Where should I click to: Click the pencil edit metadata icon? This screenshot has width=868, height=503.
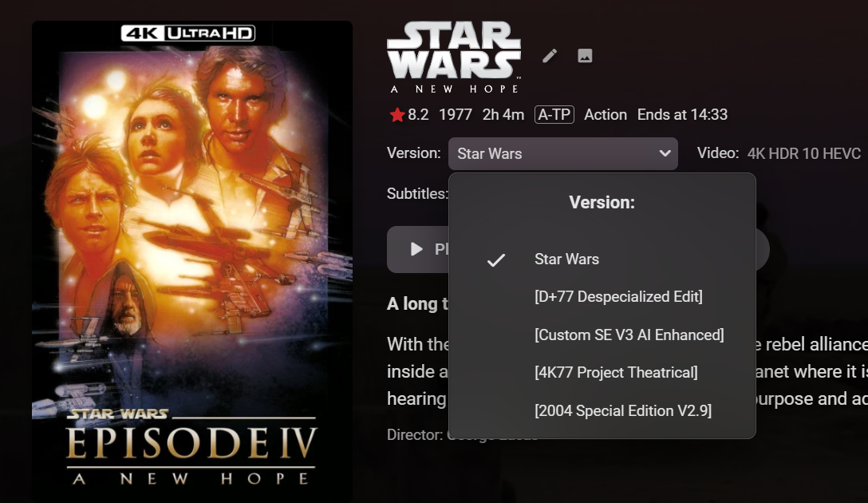pos(550,56)
